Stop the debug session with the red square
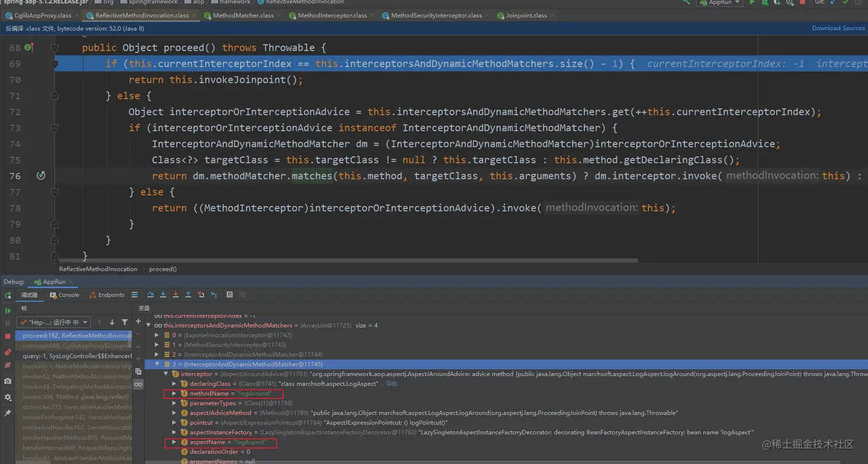 tap(8, 336)
